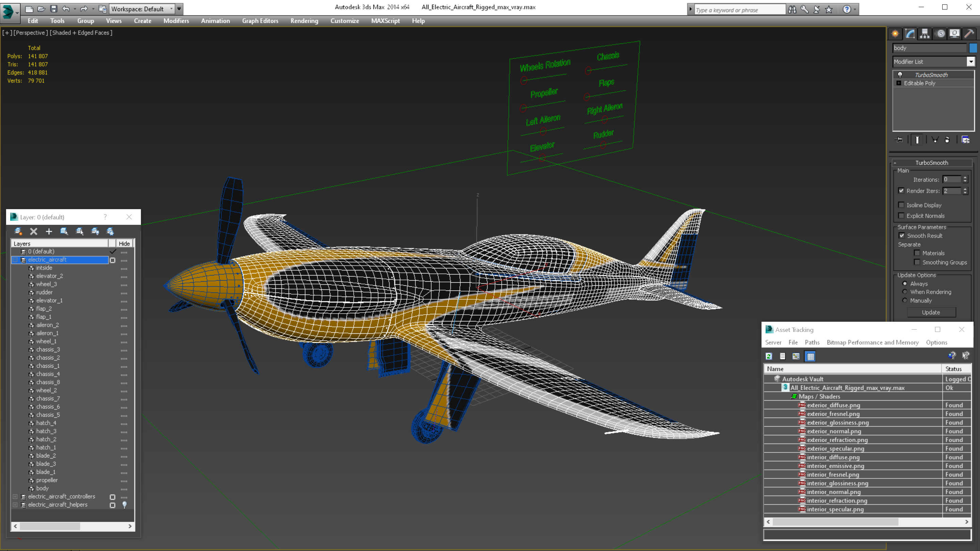Click the Status column header in Asset Tracking
Viewport: 980px width, 551px height.
[x=957, y=369]
